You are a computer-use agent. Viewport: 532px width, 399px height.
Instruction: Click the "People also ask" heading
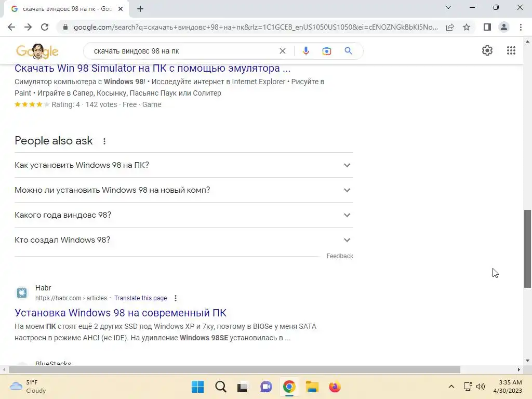[54, 141]
